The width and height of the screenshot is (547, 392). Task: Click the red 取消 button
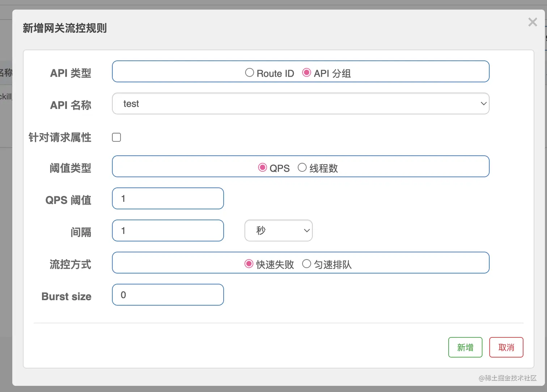click(506, 348)
